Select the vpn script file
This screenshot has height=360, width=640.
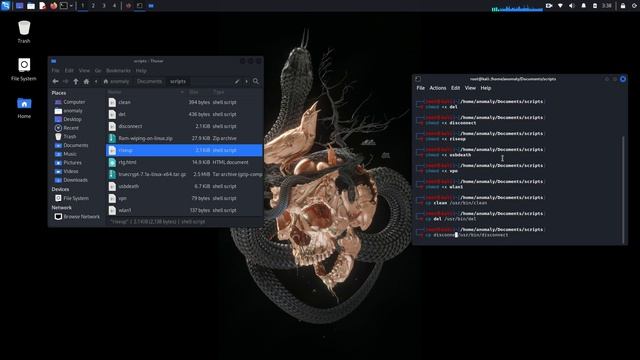184,198
